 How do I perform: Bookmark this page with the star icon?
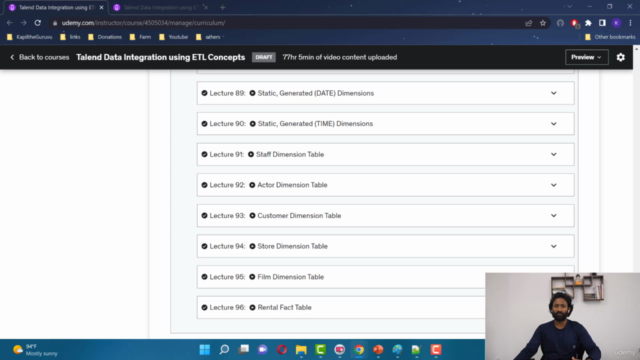pos(542,23)
